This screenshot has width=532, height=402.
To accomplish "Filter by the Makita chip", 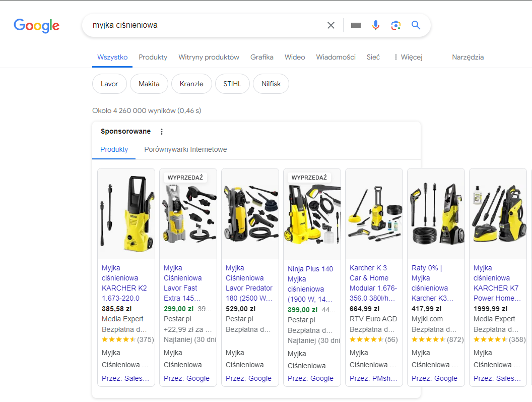I will (149, 84).
